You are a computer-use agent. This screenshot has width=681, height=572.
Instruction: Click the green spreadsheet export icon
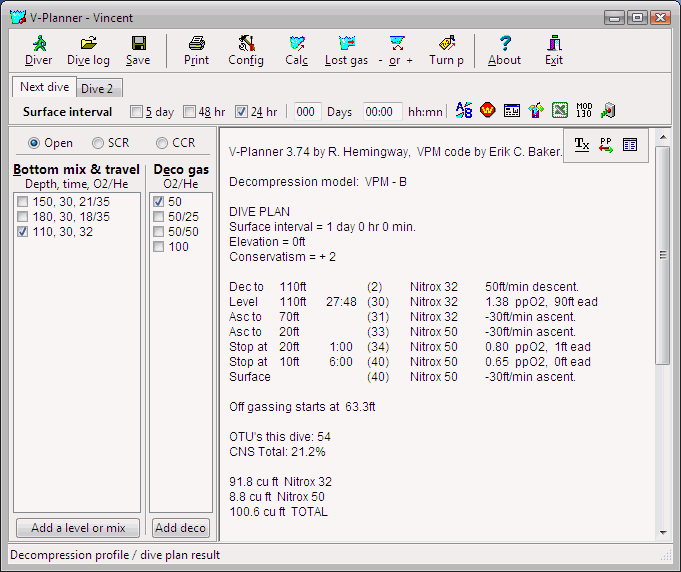pos(560,111)
